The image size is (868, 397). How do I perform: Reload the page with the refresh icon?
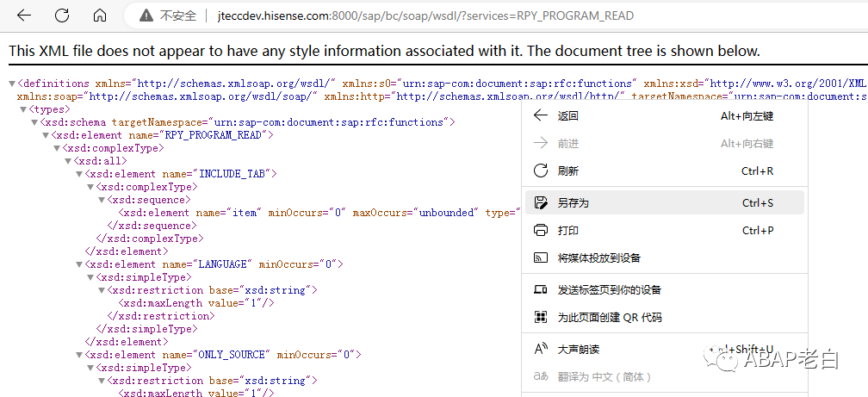[x=62, y=16]
